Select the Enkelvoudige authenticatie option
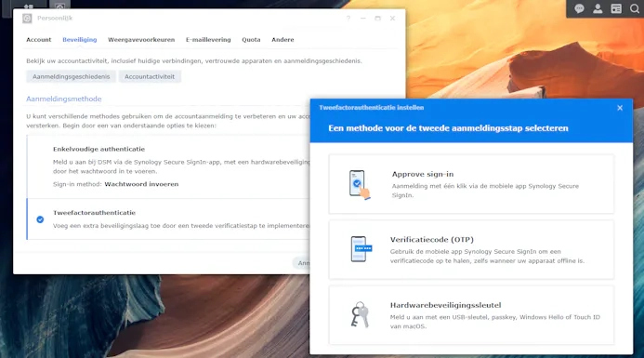This screenshot has width=644, height=358. click(168, 166)
